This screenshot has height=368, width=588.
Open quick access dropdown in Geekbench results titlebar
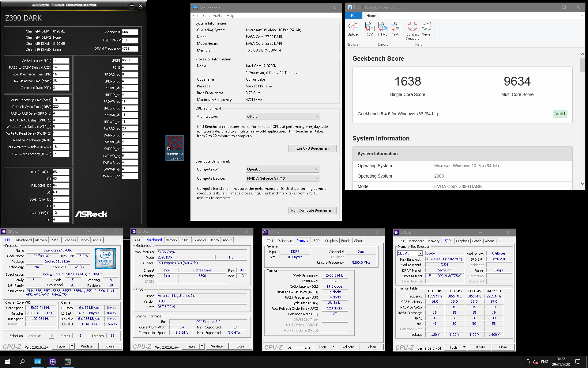[x=358, y=7]
